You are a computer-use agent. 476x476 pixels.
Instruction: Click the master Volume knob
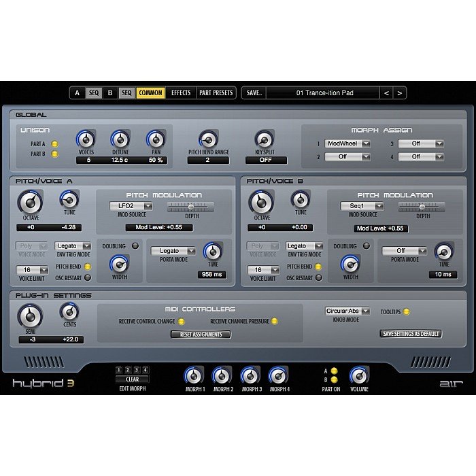[x=359, y=375]
